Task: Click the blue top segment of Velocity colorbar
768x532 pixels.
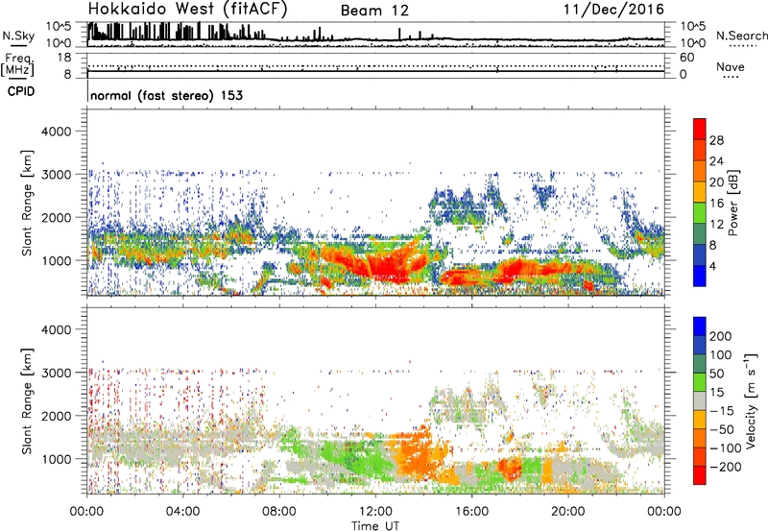Action: (700, 326)
